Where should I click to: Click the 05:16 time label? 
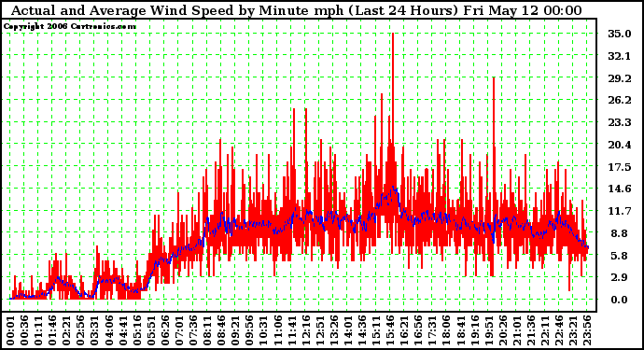tap(137, 330)
